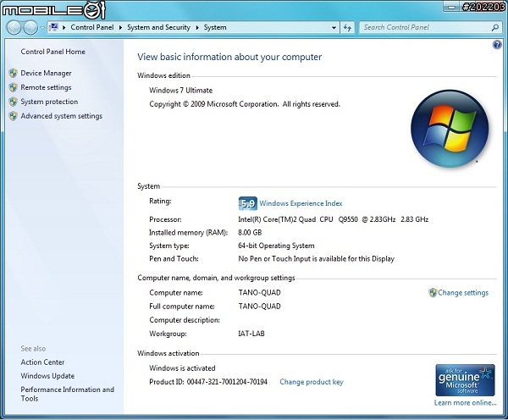
Task: Open Learn more online link
Action: 465,403
